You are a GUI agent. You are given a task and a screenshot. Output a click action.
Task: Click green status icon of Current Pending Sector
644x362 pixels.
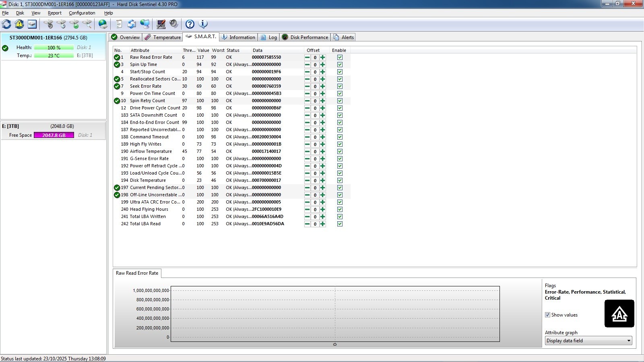[x=117, y=188]
